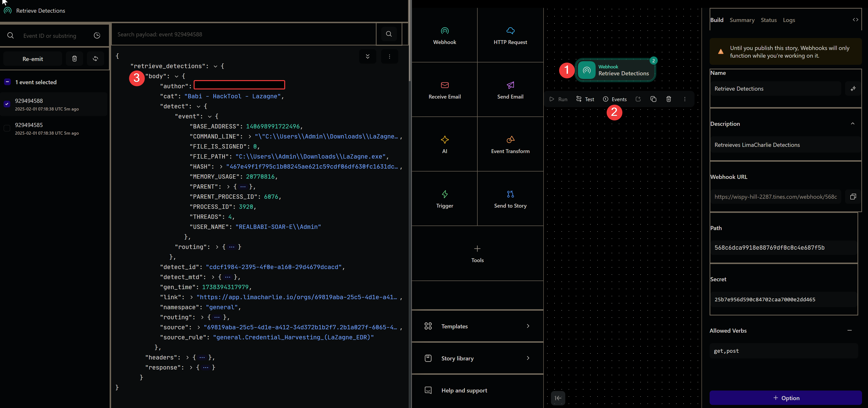Collapse the sidebar with arrow-bar button
The height and width of the screenshot is (408, 868).
558,398
